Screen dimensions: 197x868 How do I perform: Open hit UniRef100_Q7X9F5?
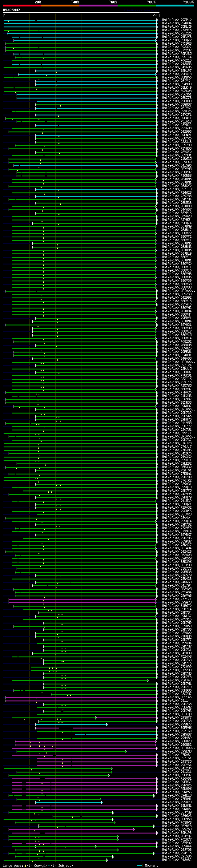pos(177,30)
